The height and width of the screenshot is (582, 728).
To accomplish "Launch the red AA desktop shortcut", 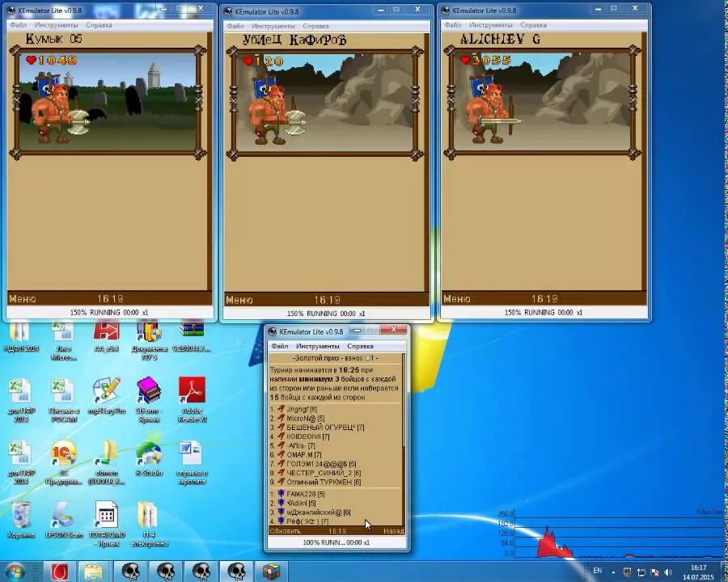I will (106, 337).
